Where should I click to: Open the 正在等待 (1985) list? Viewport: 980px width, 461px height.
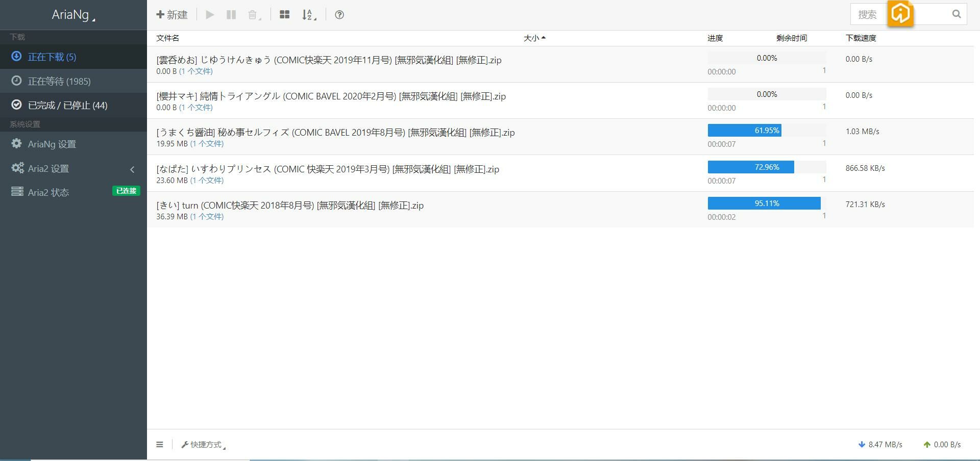click(x=59, y=81)
